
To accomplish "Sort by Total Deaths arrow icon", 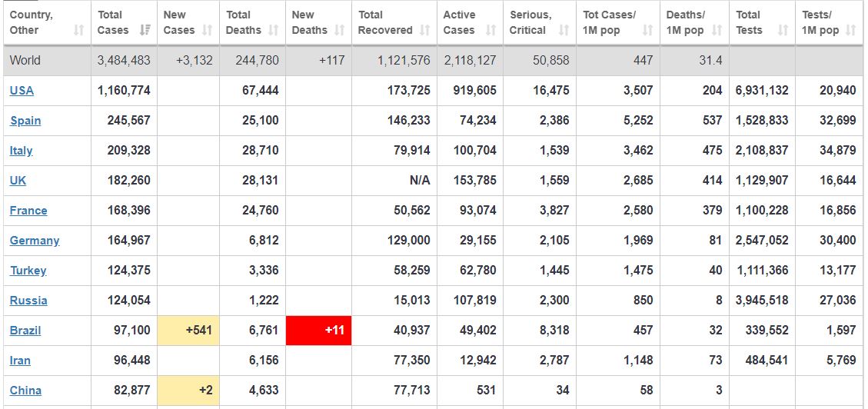I will [x=273, y=31].
